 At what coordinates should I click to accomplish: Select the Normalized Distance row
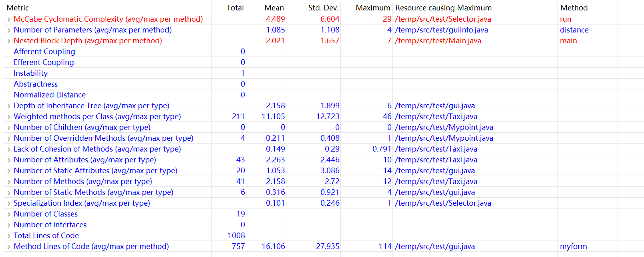[50, 95]
